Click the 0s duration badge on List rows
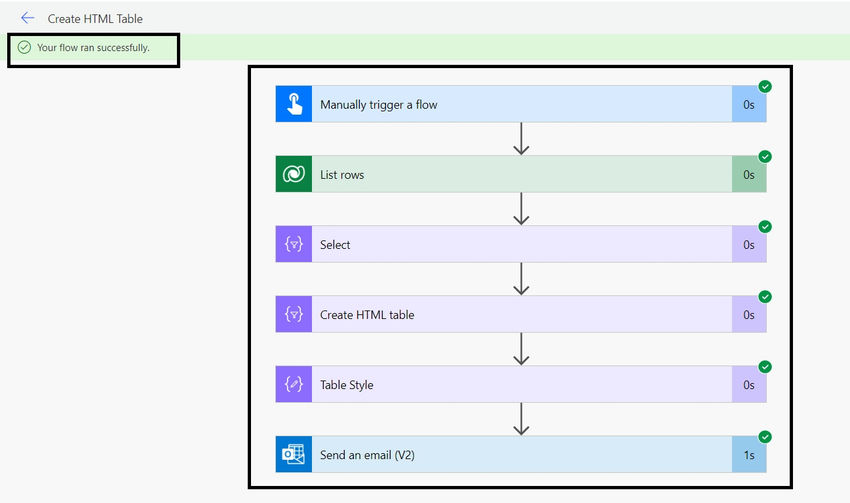850x503 pixels. point(749,175)
